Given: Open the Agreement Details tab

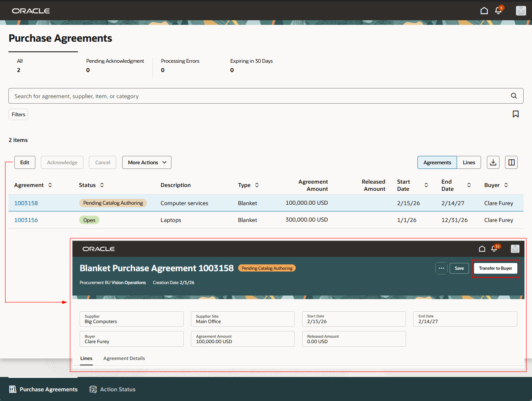Looking at the screenshot, I should pos(124,358).
